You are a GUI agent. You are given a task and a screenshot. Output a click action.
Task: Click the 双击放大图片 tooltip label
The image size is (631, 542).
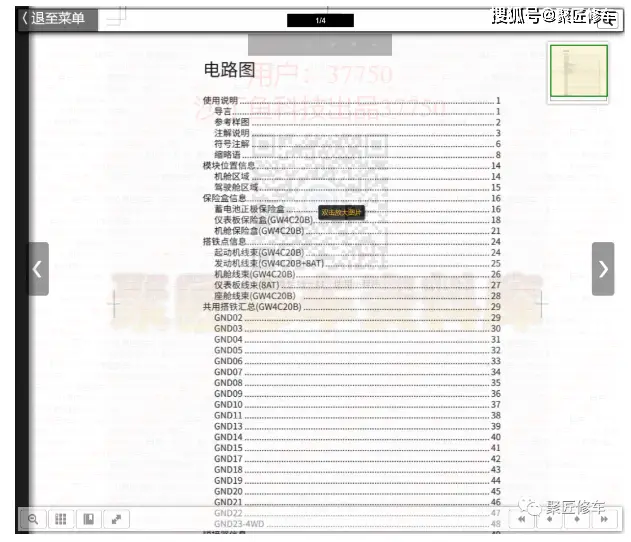point(341,212)
